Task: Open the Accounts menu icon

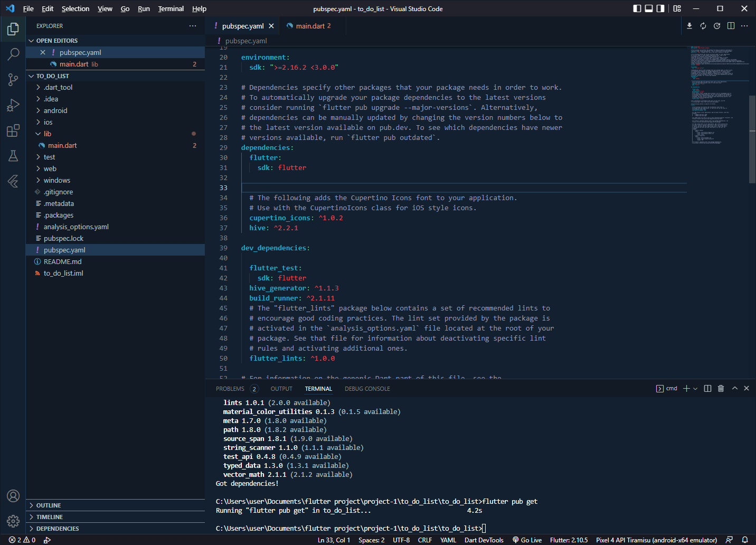Action: [x=13, y=496]
